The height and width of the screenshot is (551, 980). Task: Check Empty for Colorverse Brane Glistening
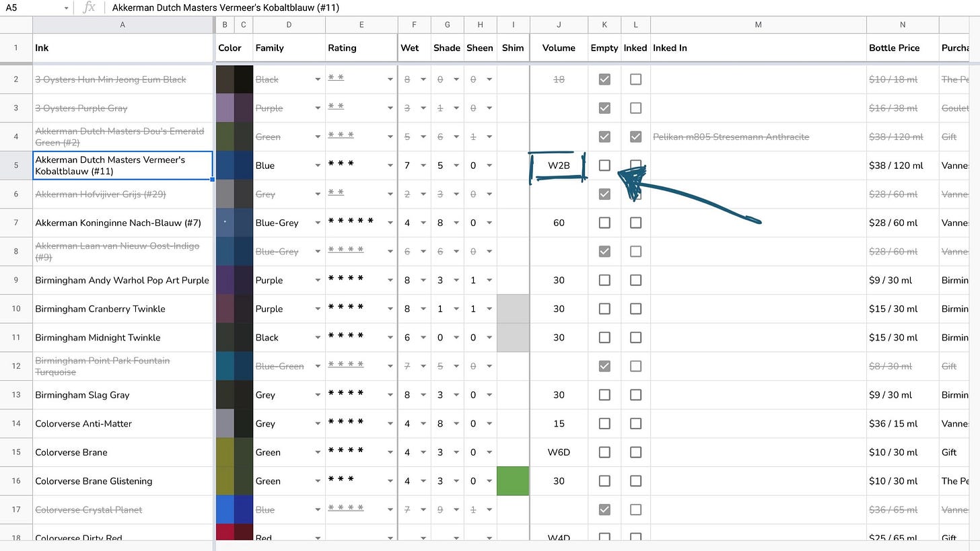click(x=604, y=481)
